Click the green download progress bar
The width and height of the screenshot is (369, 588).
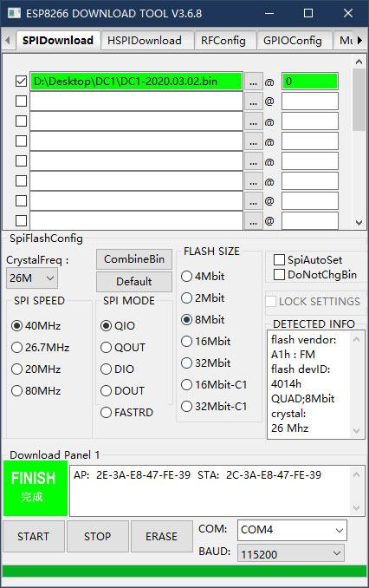coord(184,572)
